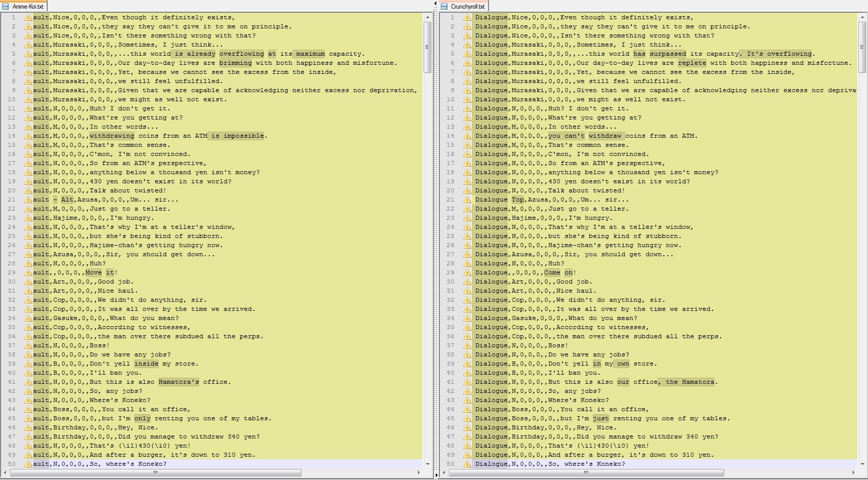Image resolution: width=868 pixels, height=480 pixels.
Task: Click the up arrow of Crunchyroll vertical scrollbar
Action: click(x=862, y=17)
